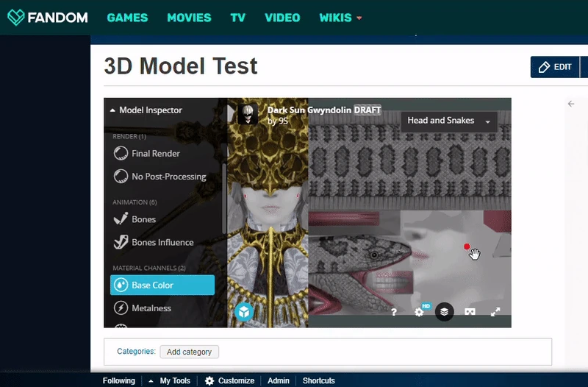Click the Metalness lightning icon
Screen dimensions: 588x387
click(121, 308)
